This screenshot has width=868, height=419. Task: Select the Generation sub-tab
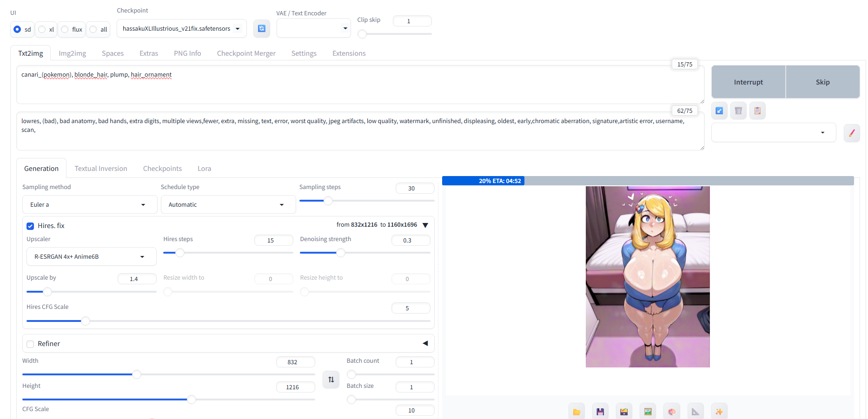coord(41,169)
